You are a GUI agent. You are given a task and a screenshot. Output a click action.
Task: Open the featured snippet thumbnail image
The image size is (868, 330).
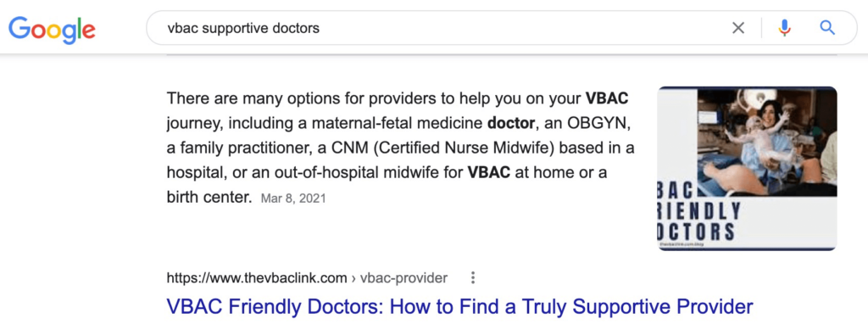point(748,168)
